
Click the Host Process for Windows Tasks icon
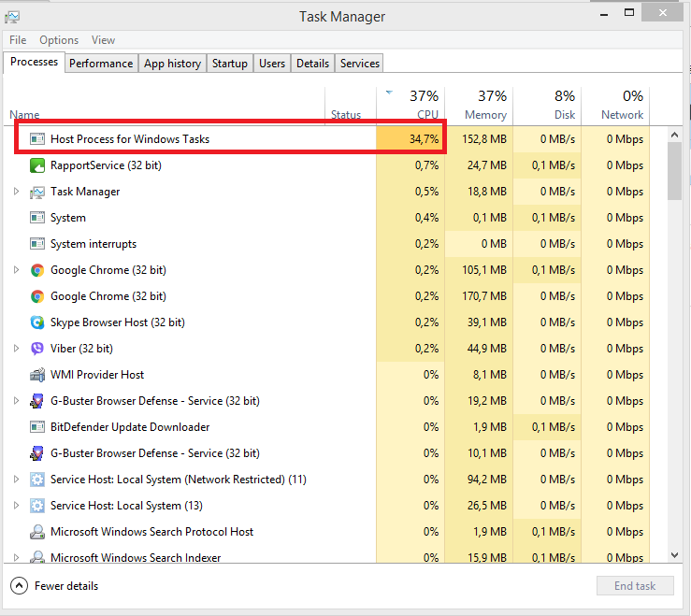tap(37, 139)
